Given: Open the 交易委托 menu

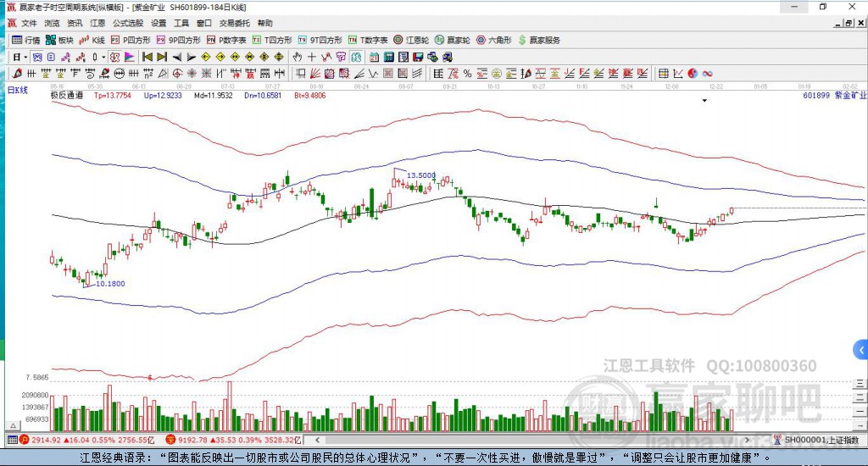Looking at the screenshot, I should point(235,23).
